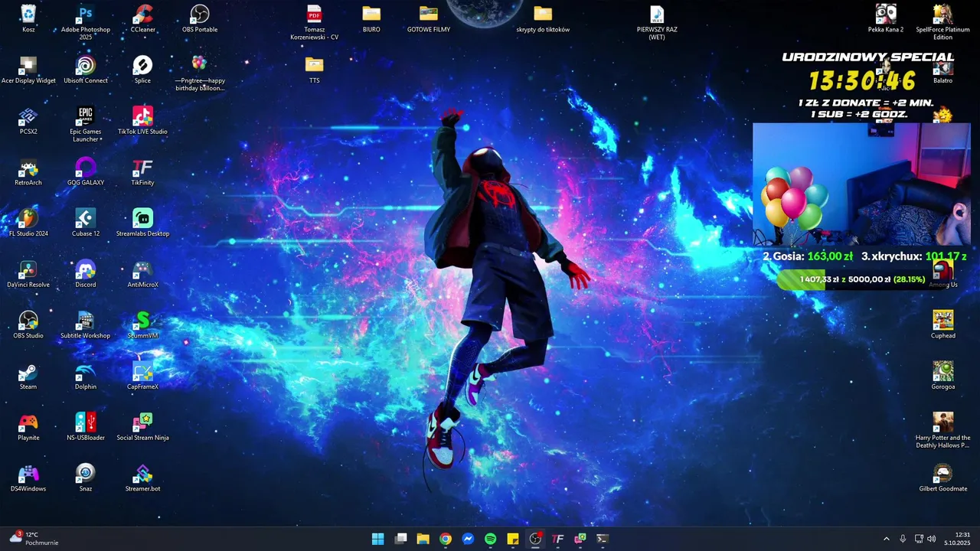The width and height of the screenshot is (980, 551).
Task: Open Task View in the taskbar
Action: [400, 539]
